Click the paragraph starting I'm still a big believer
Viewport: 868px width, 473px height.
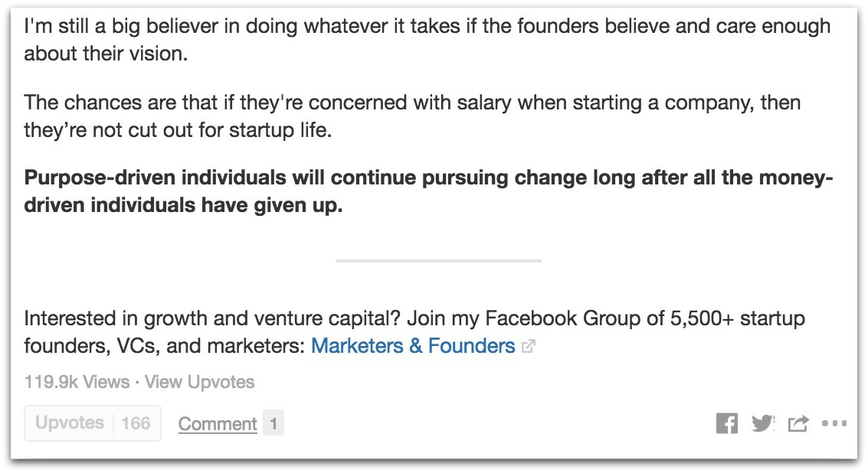point(427,40)
